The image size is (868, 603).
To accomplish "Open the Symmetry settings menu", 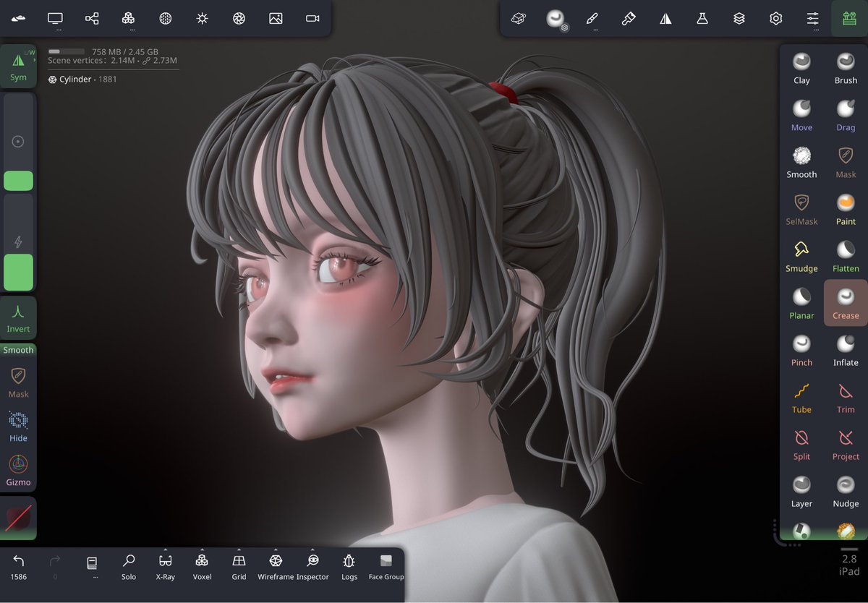I will 665,18.
